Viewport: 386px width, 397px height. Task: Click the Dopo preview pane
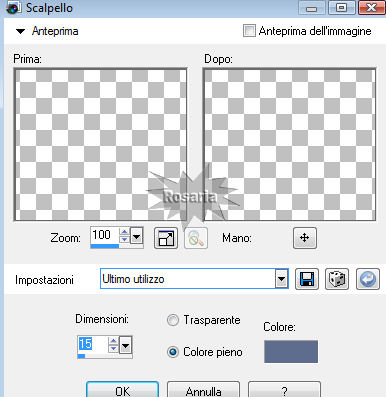coord(289,144)
